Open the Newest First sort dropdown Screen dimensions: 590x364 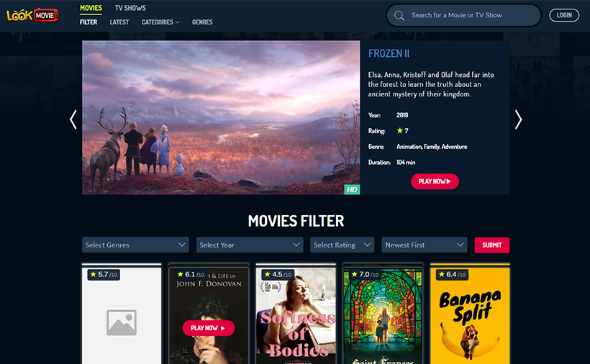(x=425, y=245)
